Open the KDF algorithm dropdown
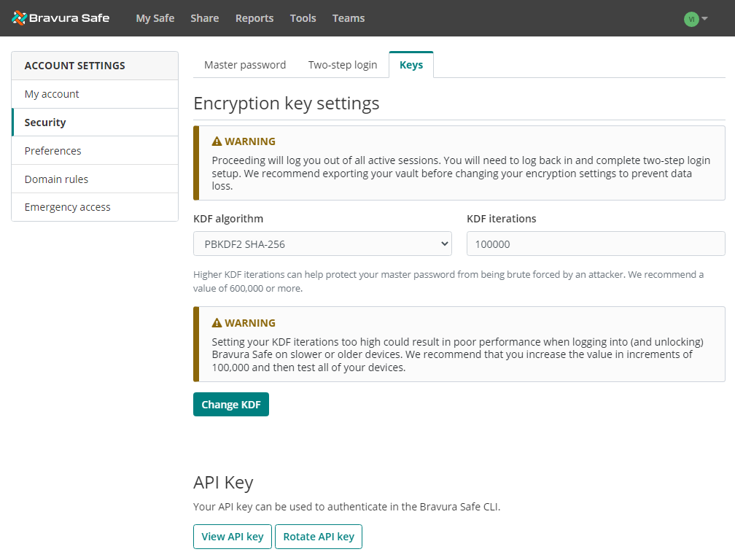The width and height of the screenshot is (735, 560). [x=322, y=244]
